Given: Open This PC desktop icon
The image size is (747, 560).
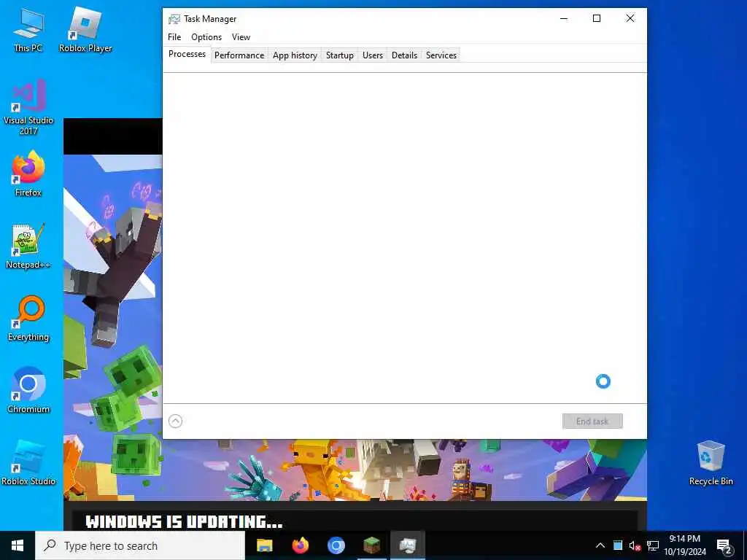Looking at the screenshot, I should pyautogui.click(x=28, y=29).
